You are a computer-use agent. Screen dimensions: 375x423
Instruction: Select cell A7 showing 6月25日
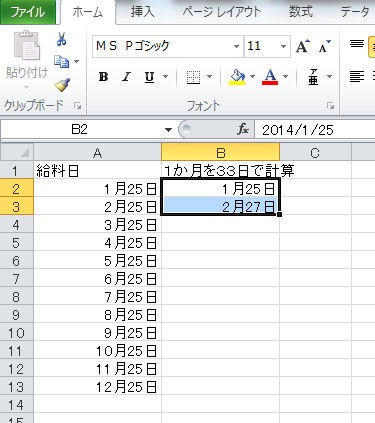point(97,279)
